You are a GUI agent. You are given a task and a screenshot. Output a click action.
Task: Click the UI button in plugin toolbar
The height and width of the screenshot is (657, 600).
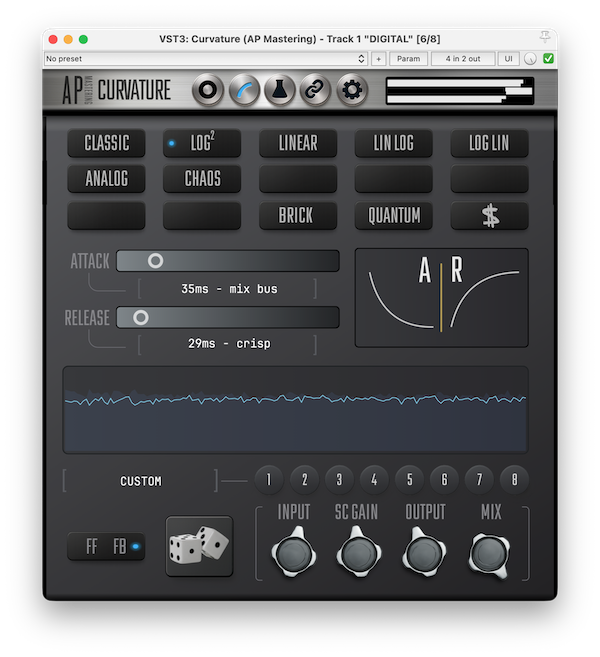click(x=508, y=59)
